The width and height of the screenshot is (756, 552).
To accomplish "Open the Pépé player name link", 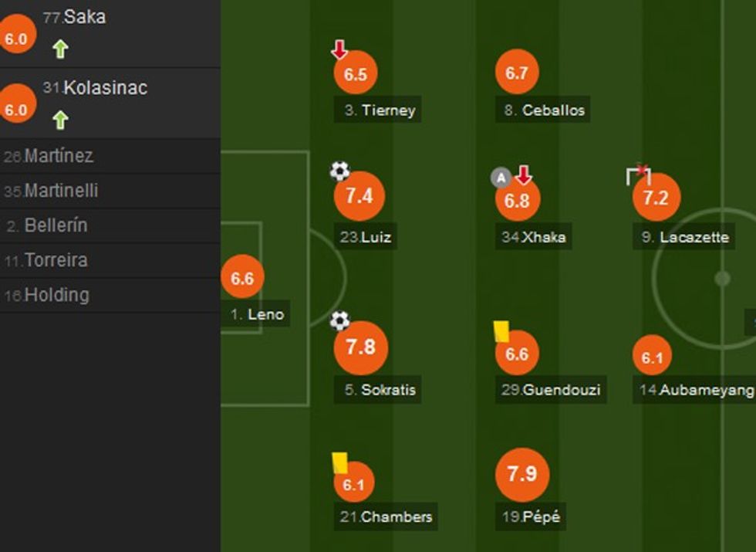I will coord(531,516).
